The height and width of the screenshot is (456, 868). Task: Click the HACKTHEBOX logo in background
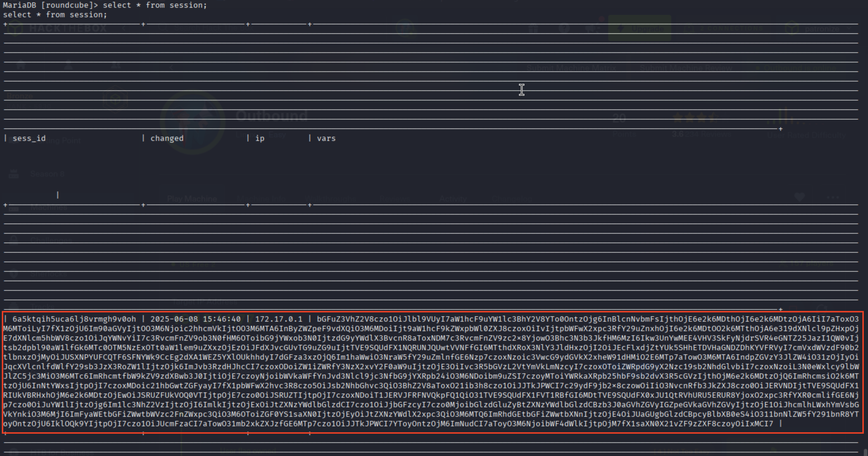[x=67, y=28]
